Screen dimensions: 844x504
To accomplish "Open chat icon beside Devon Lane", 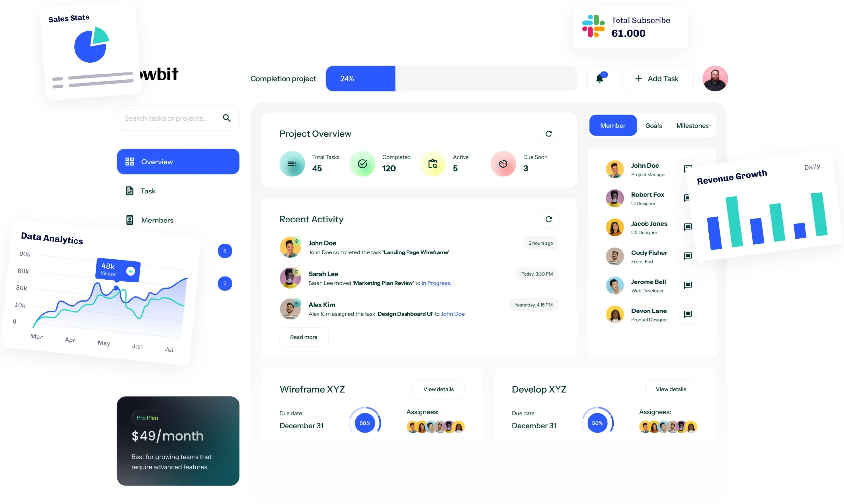I will point(688,314).
